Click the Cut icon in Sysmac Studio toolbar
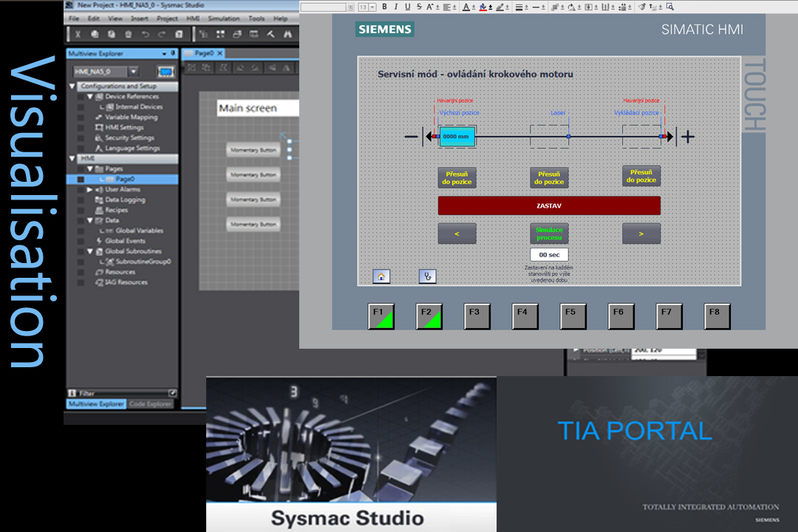Screen dimensions: 798x532 (x=78, y=35)
